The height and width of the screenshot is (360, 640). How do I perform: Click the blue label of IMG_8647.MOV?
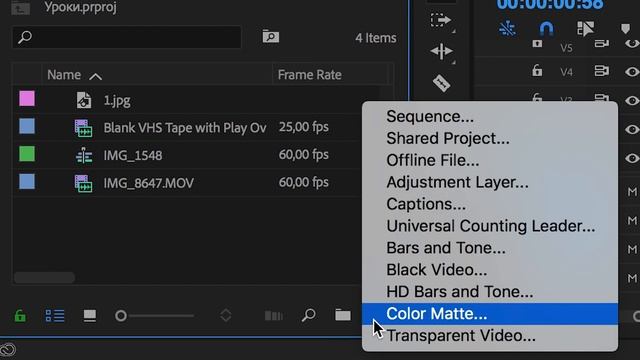[27, 182]
